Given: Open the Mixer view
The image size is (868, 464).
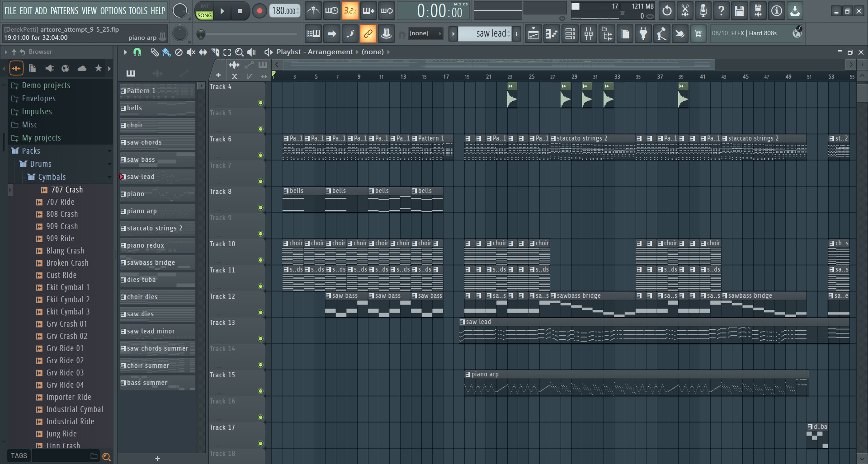Looking at the screenshot, I should (589, 33).
